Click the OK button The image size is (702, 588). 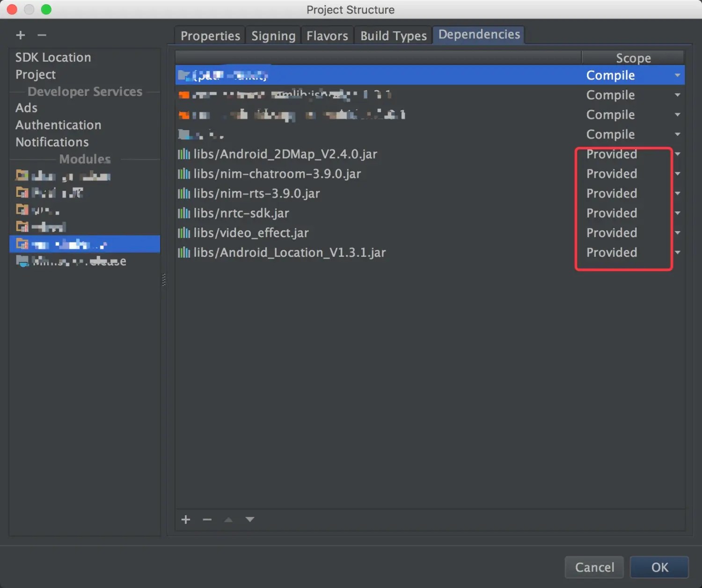pyautogui.click(x=659, y=567)
